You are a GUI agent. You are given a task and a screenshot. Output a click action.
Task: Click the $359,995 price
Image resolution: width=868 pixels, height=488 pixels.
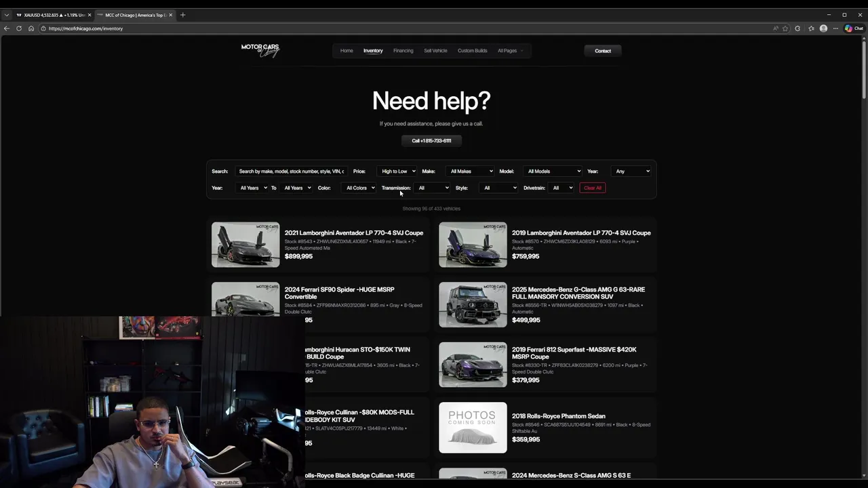[x=526, y=439]
